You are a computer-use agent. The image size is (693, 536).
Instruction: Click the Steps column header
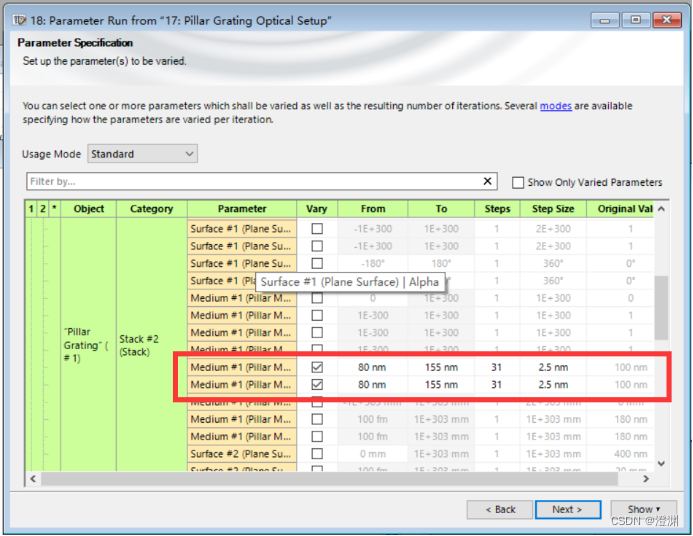coord(497,209)
